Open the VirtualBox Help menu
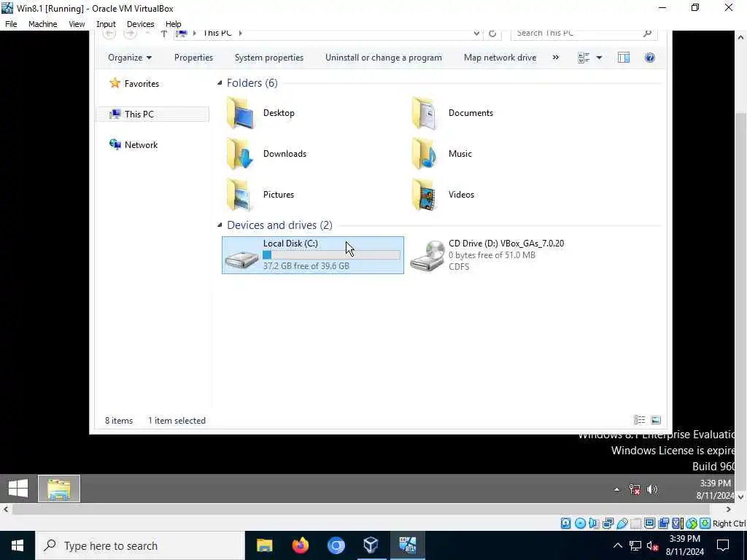The image size is (747, 560). (x=174, y=24)
